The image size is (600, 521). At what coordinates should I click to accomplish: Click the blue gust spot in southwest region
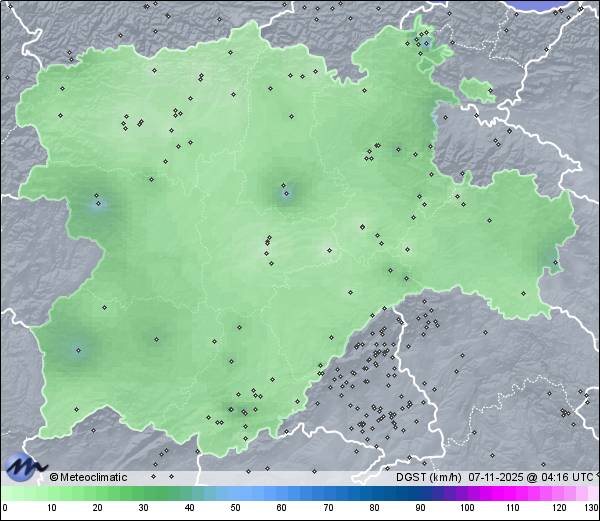[x=78, y=350]
